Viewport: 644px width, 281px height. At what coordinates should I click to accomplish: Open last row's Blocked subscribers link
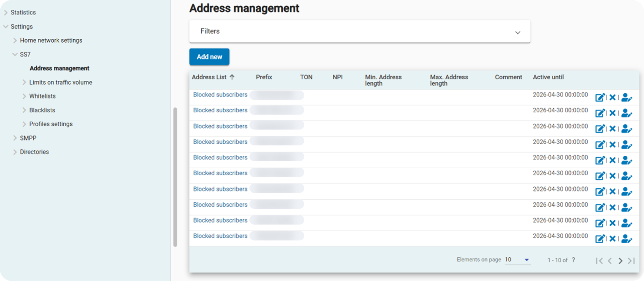[x=220, y=236]
